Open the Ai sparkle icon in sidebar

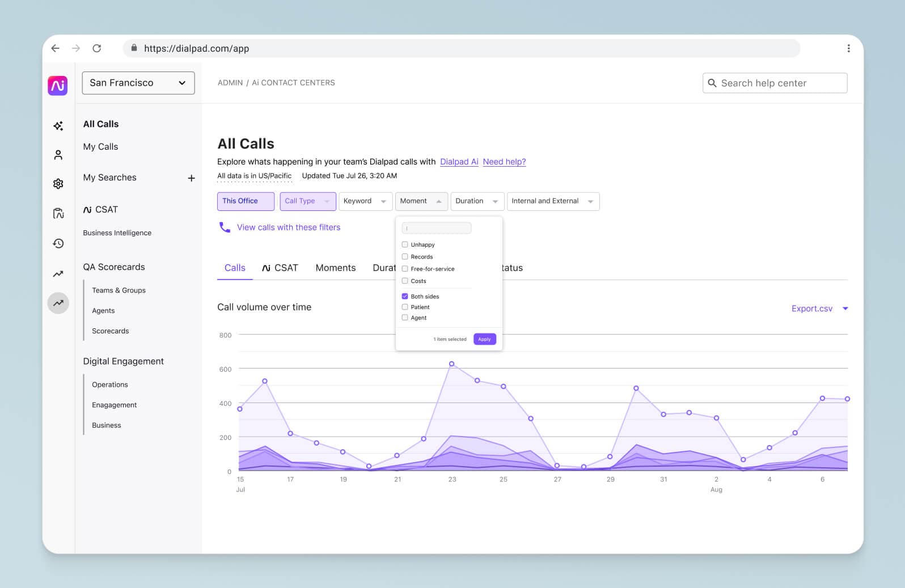click(x=58, y=126)
